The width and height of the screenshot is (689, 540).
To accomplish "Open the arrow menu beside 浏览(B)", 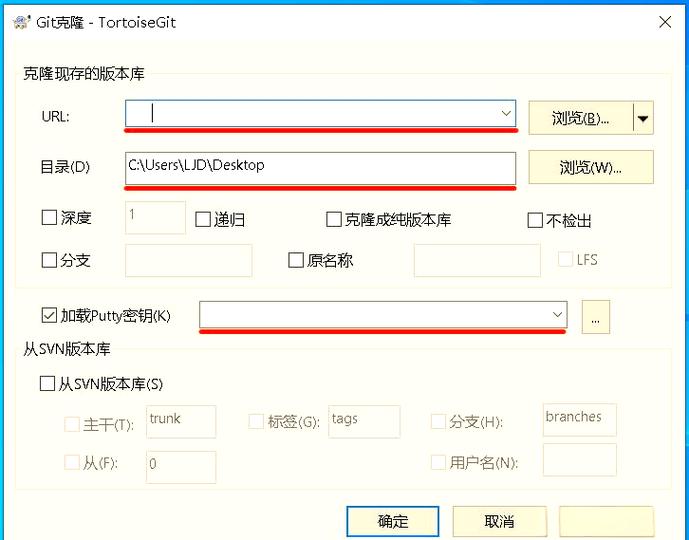I will coord(643,118).
